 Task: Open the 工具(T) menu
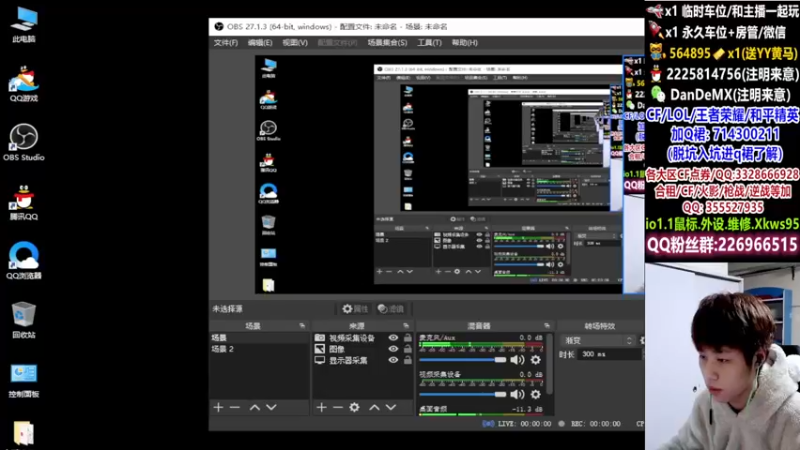430,43
